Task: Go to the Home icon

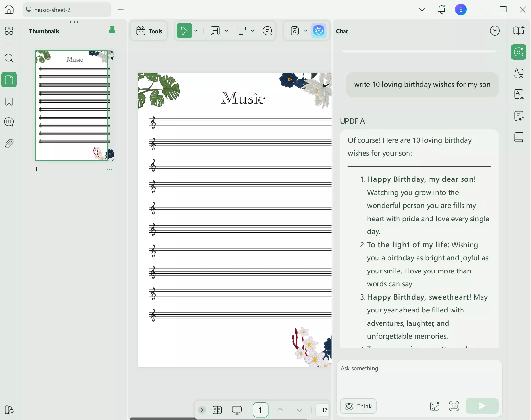Action: coord(9,9)
